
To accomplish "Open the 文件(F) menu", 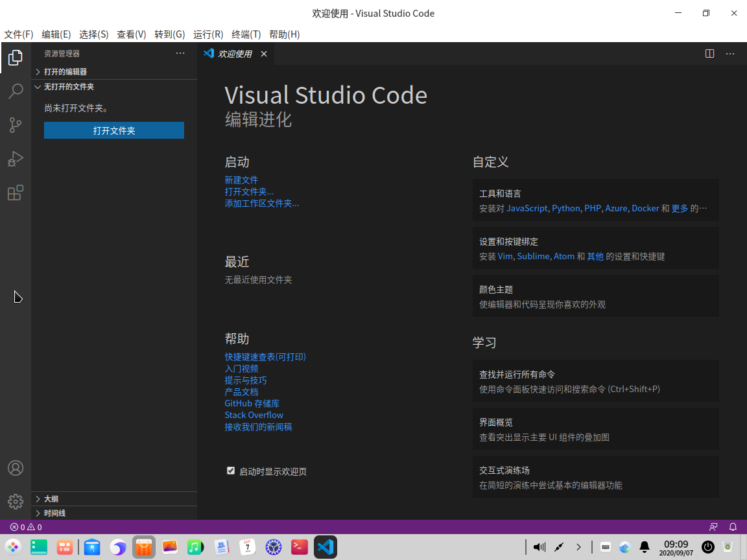I will tap(19, 34).
